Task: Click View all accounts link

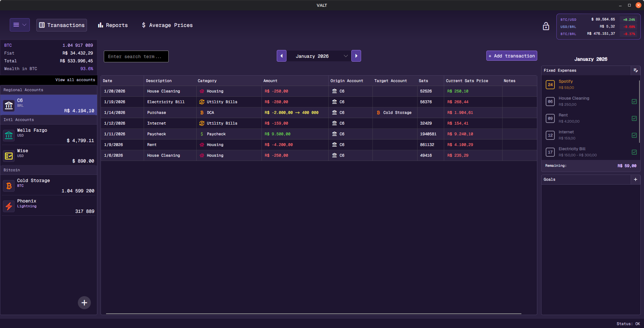Action: 75,80
